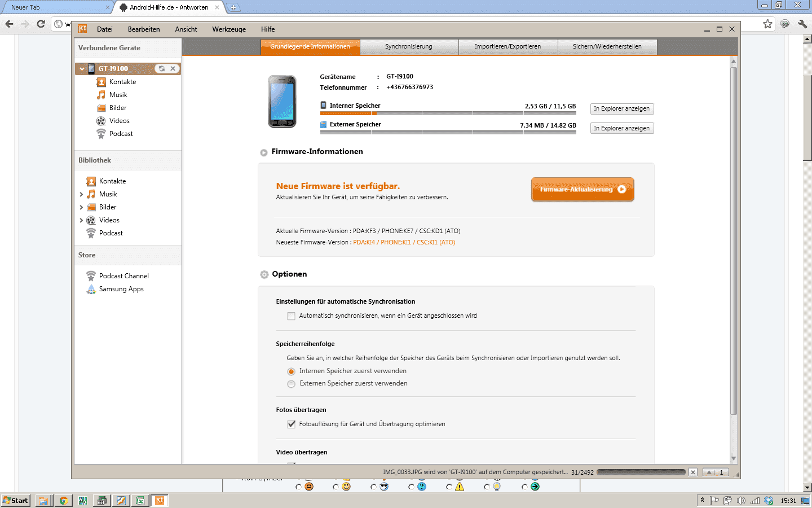Open the Samsung Apps store icon
Viewport: 812px width, 508px height.
coord(91,289)
